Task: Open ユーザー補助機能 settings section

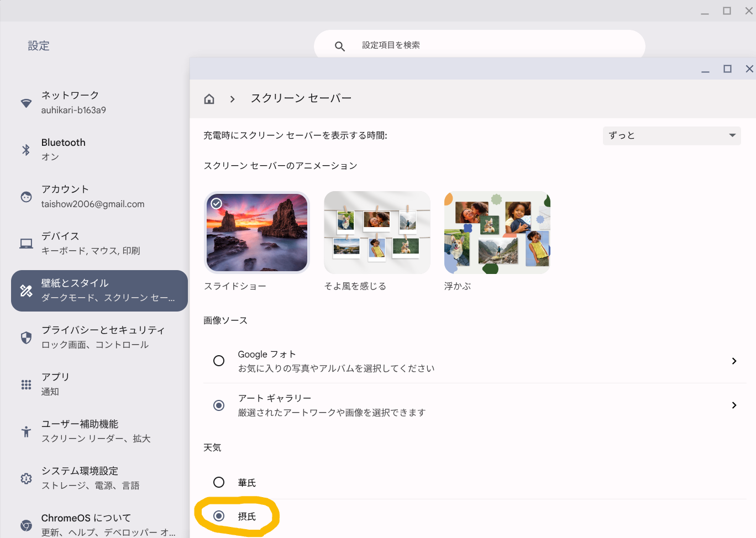Action: (x=97, y=431)
